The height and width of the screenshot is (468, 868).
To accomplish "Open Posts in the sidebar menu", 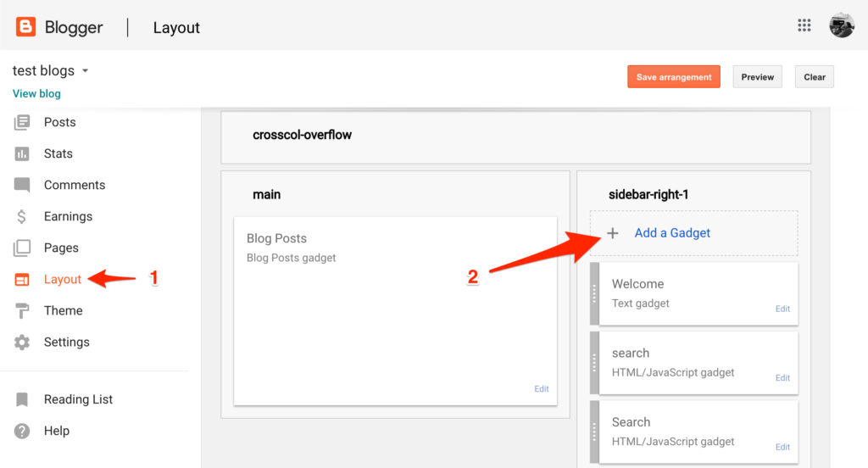I will [x=60, y=122].
